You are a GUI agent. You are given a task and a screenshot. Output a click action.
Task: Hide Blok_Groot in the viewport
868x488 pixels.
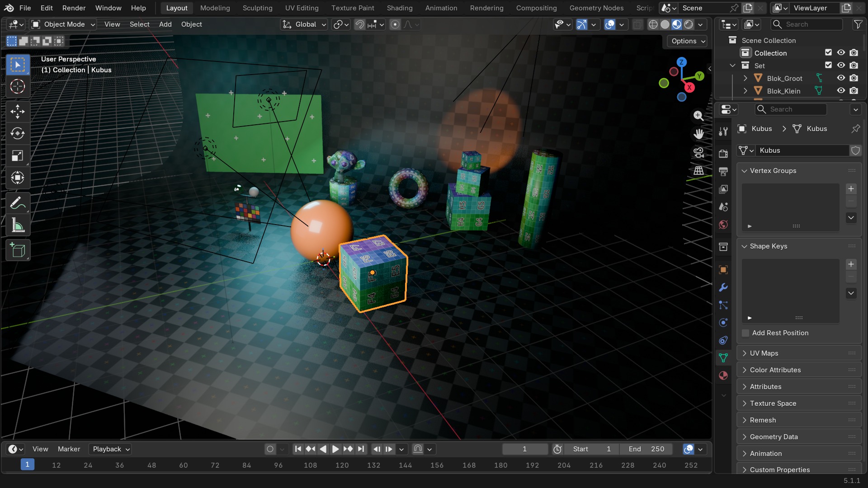pyautogui.click(x=841, y=78)
